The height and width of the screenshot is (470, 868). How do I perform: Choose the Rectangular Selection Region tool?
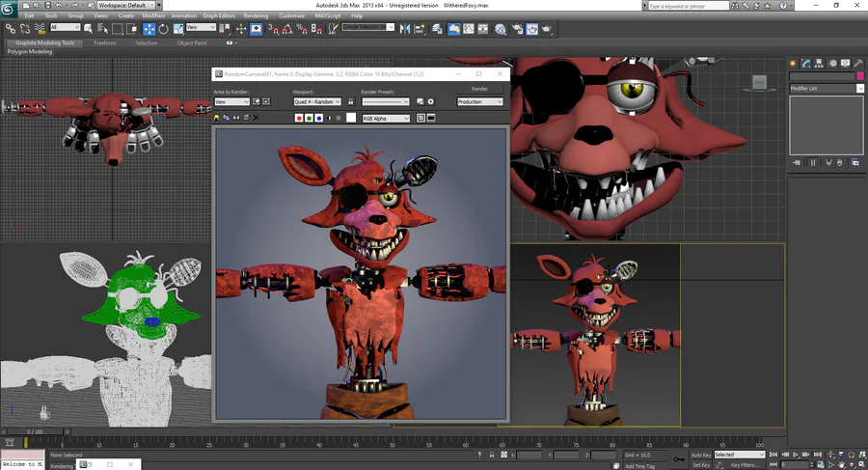point(118,29)
